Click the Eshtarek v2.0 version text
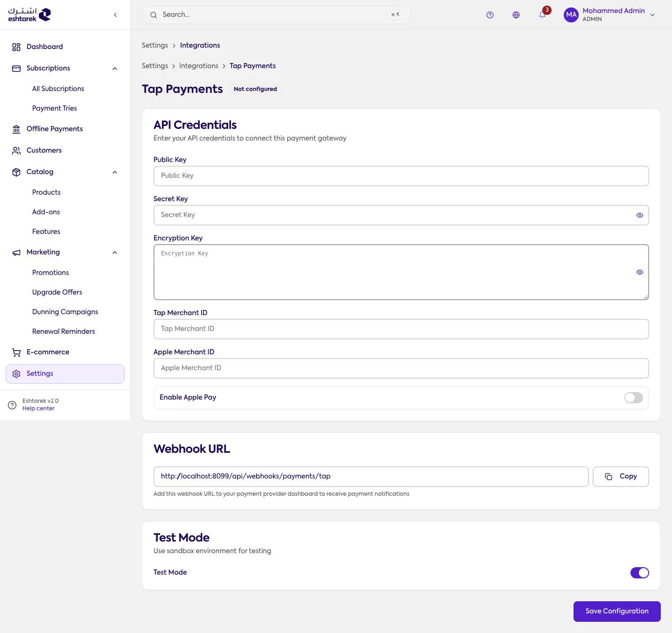The height and width of the screenshot is (633, 672). 41,401
